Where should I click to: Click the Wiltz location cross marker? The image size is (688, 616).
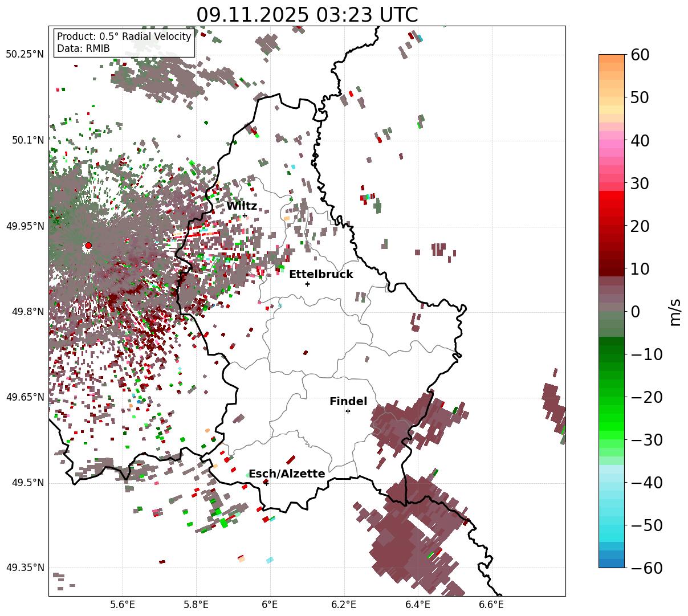coord(245,215)
